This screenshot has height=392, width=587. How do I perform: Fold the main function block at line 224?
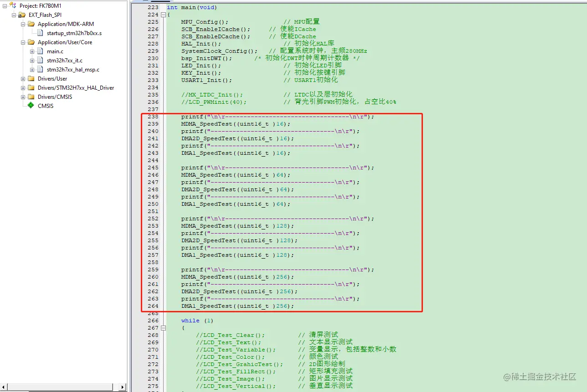[163, 15]
